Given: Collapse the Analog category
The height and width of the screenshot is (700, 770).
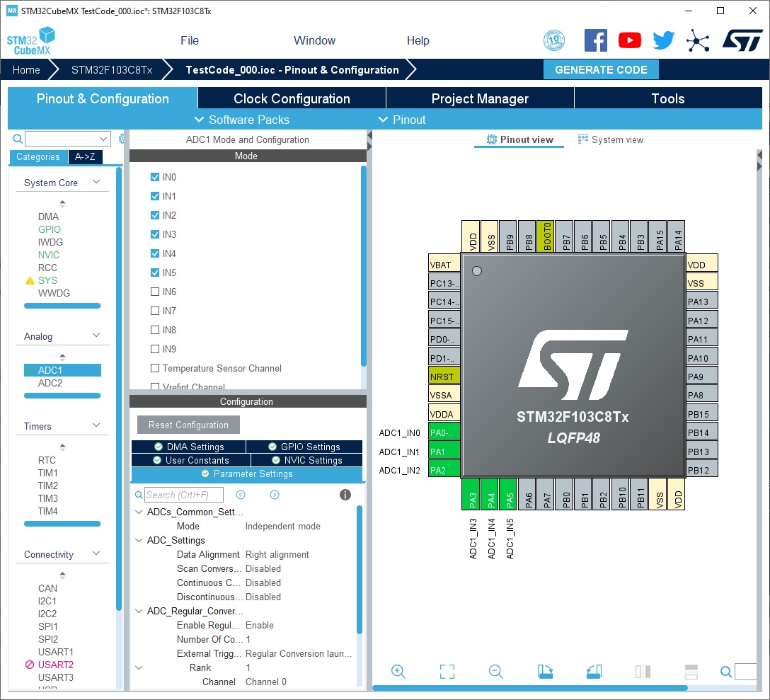Looking at the screenshot, I should tap(96, 335).
